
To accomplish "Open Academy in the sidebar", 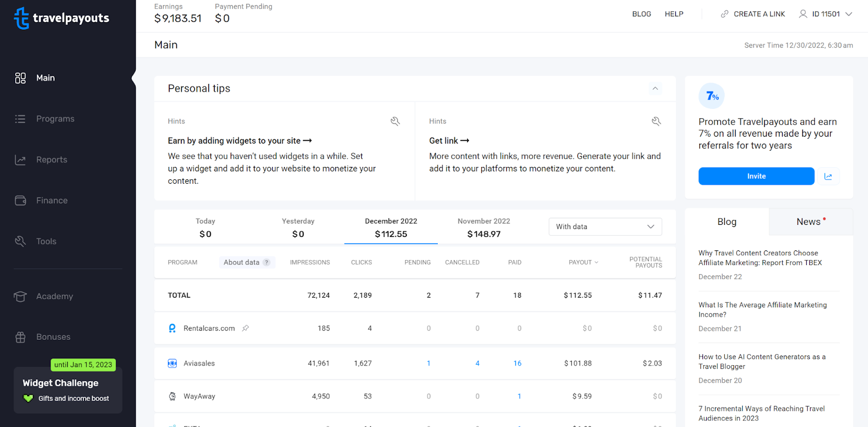I will tap(54, 296).
